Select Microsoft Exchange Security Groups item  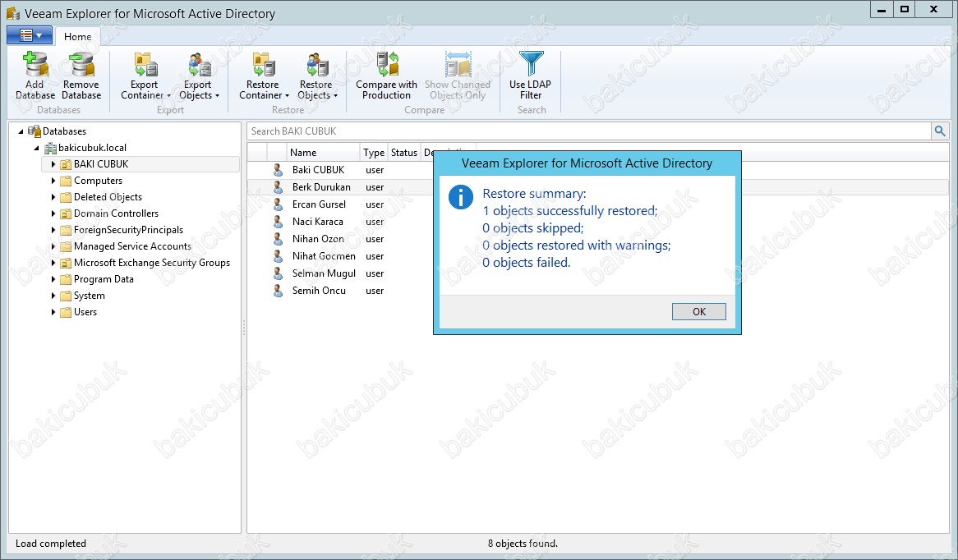[x=151, y=264]
